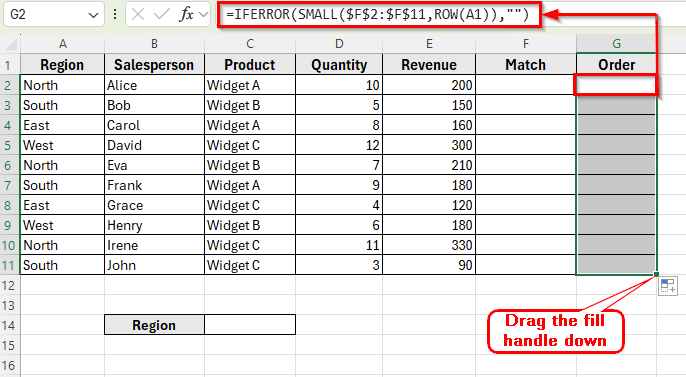The image size is (686, 377).
Task: Click the quantity value 10
Action: point(339,85)
